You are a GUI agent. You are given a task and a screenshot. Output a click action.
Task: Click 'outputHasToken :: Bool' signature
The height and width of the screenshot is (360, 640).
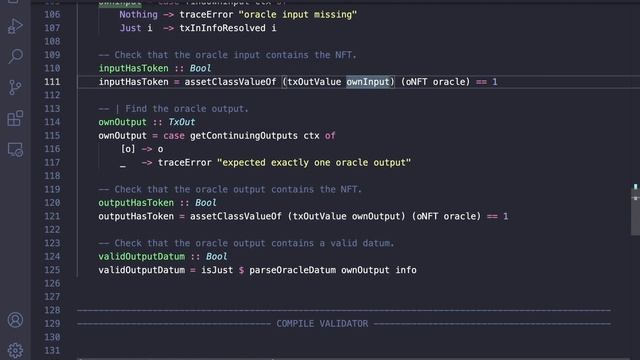[x=157, y=203]
